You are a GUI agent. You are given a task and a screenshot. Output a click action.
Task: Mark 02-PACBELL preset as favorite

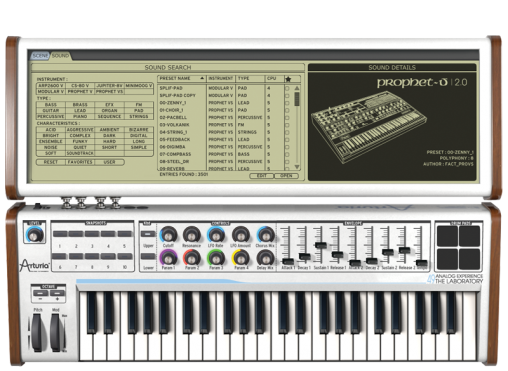pyautogui.click(x=287, y=118)
